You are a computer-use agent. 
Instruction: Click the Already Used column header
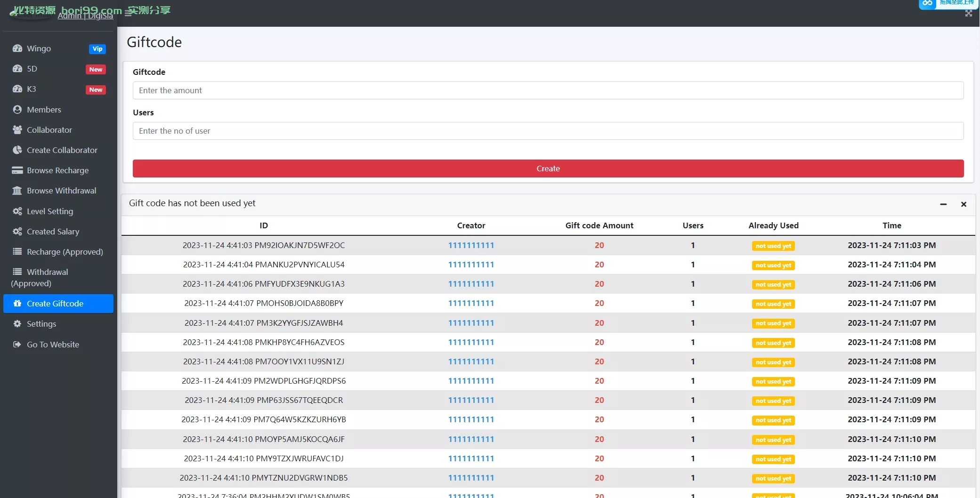pos(773,225)
